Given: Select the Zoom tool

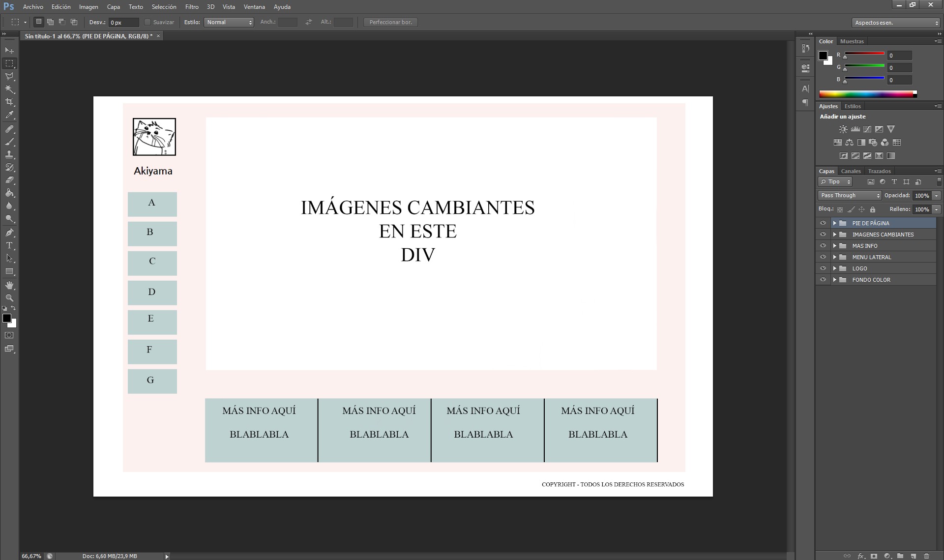Looking at the screenshot, I should pos(9,298).
